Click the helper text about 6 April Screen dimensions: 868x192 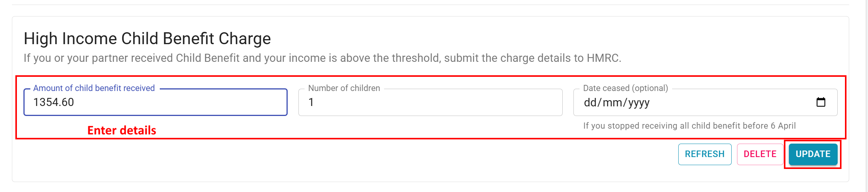[x=689, y=126]
